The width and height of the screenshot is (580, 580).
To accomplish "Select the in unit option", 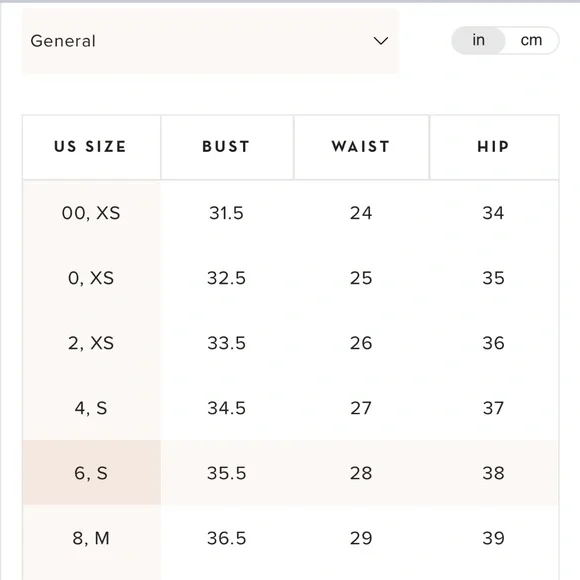I will [478, 40].
